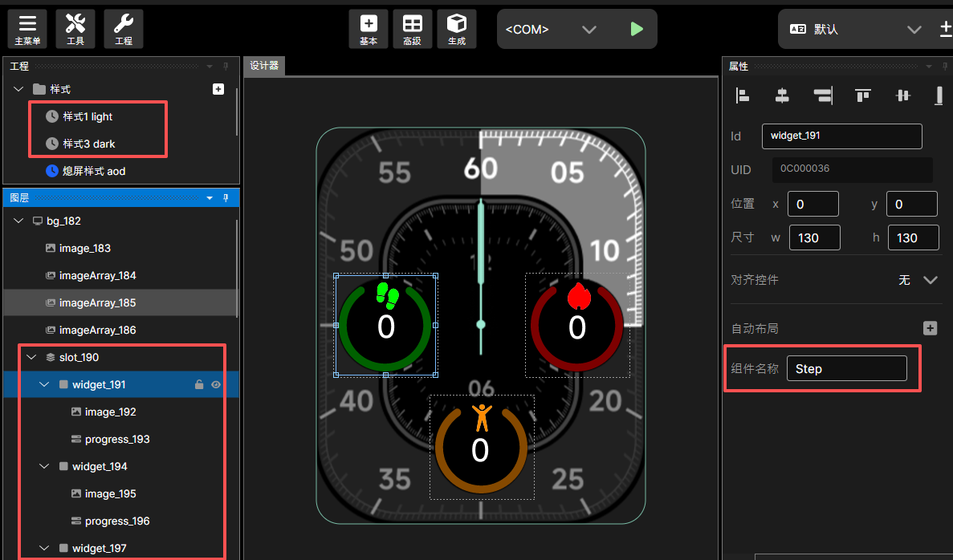Collapse the slot_190 tree node

(x=32, y=357)
